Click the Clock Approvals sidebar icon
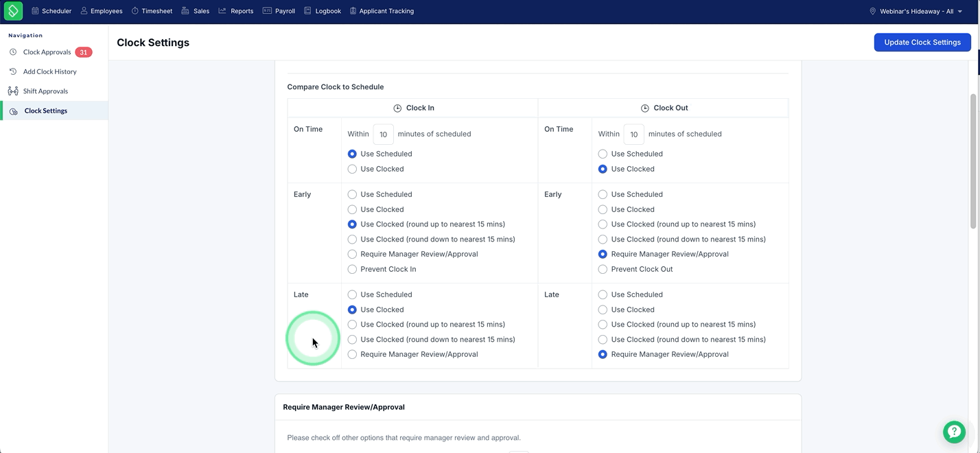This screenshot has height=453, width=980. click(x=13, y=52)
